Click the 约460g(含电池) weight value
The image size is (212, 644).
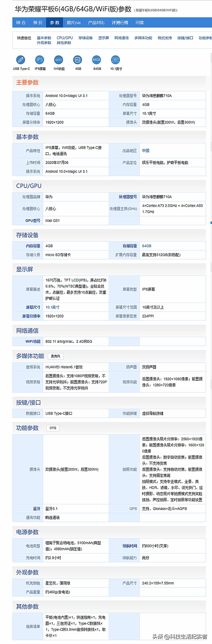pyautogui.click(x=58, y=592)
